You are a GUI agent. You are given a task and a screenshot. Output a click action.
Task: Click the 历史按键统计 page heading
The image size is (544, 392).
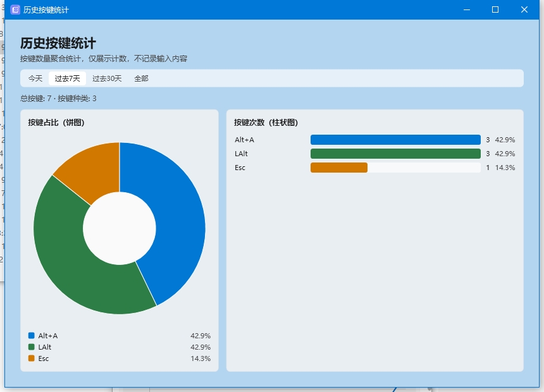point(58,44)
